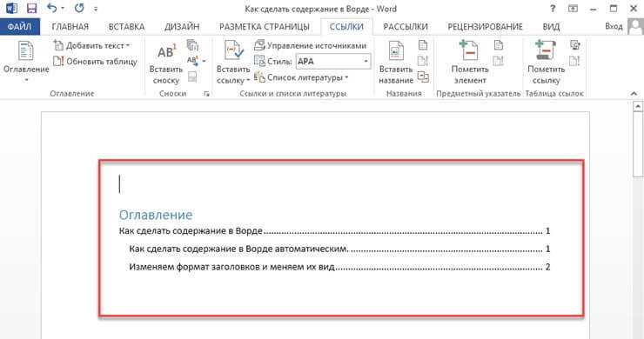The image size is (644, 339).
Task: Switch to the ВСТАВКА tab
Action: coord(126,27)
